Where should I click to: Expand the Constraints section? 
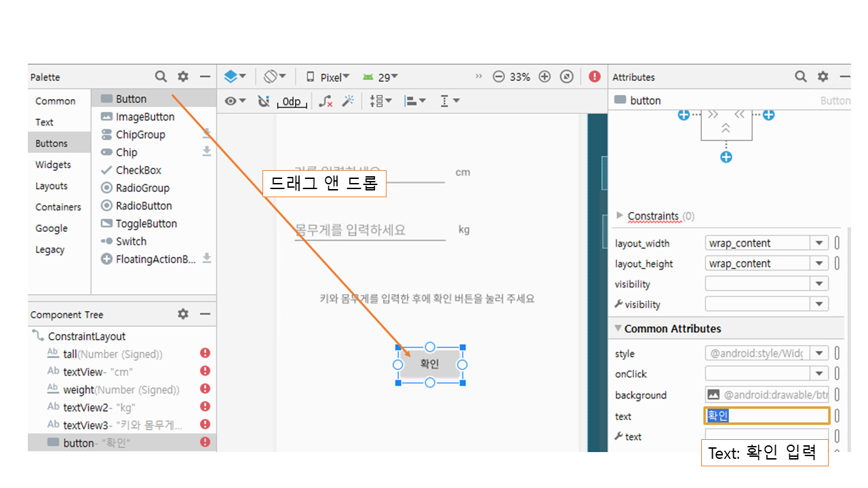(x=620, y=216)
